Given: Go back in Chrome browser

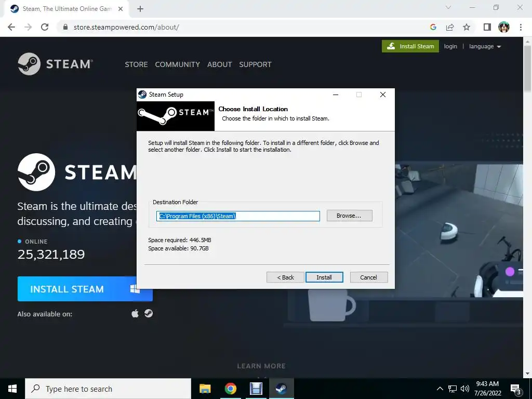Looking at the screenshot, I should (11, 27).
